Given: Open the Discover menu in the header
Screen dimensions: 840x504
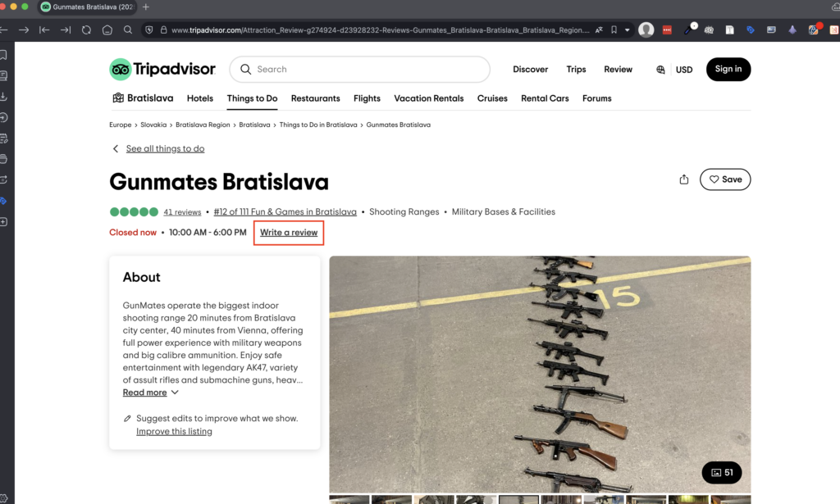Looking at the screenshot, I should click(531, 70).
